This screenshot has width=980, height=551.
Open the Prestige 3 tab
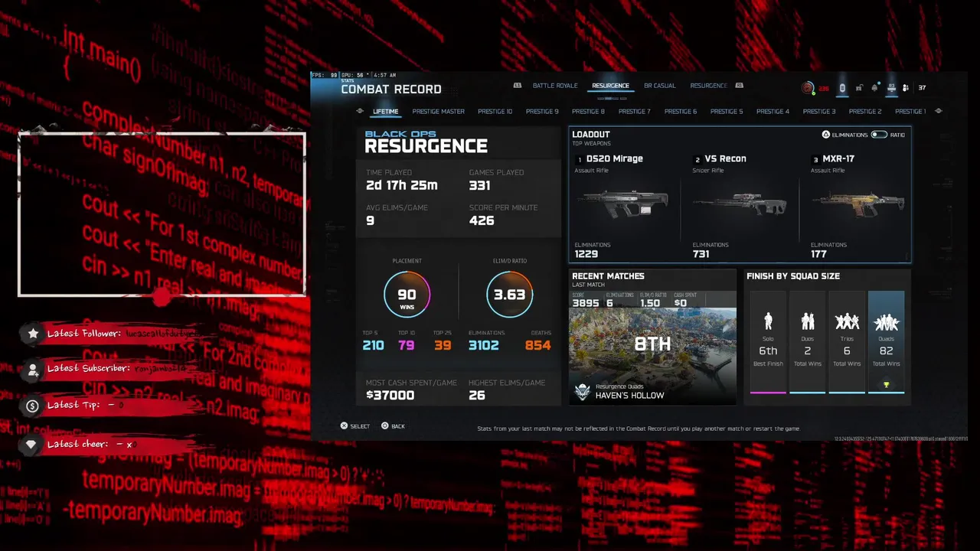coord(819,112)
